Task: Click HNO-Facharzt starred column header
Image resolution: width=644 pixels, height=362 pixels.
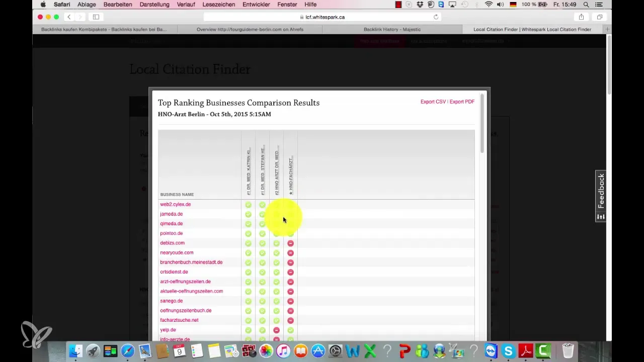Action: 290,175
